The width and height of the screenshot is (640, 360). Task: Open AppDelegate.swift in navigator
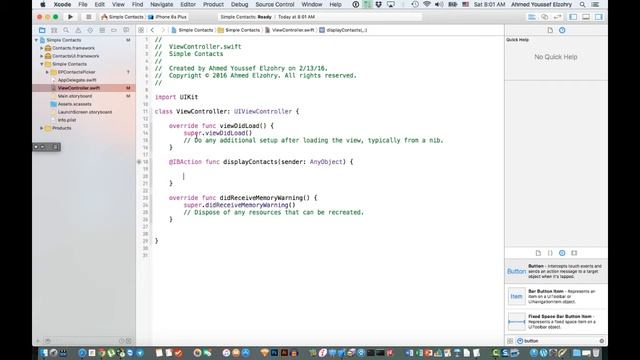[77, 80]
